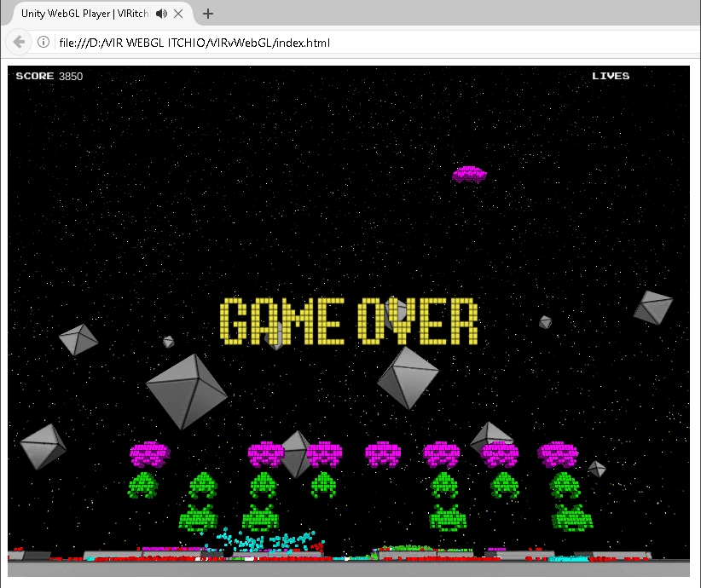Click the SCORE 3850 display

pos(49,76)
